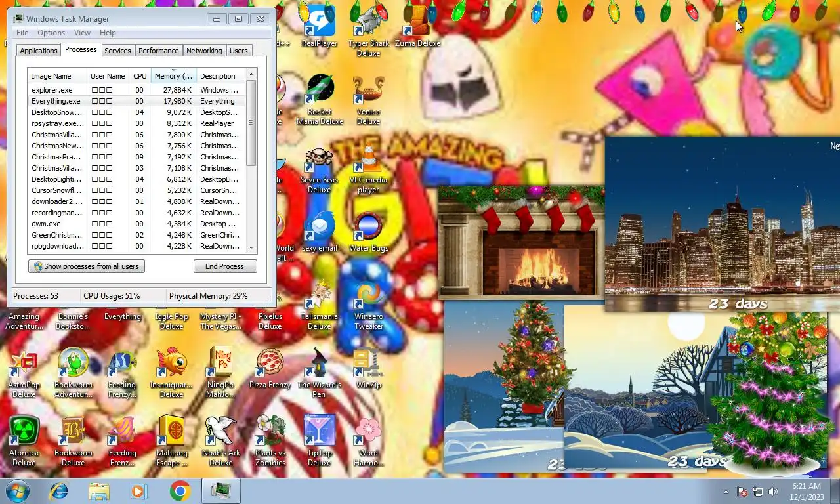Select the WinZip desktop shortcut
The width and height of the screenshot is (840, 504).
[368, 367]
